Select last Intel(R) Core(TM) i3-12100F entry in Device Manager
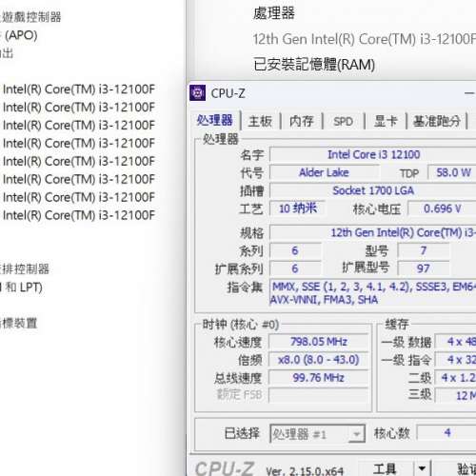 [x=79, y=215]
